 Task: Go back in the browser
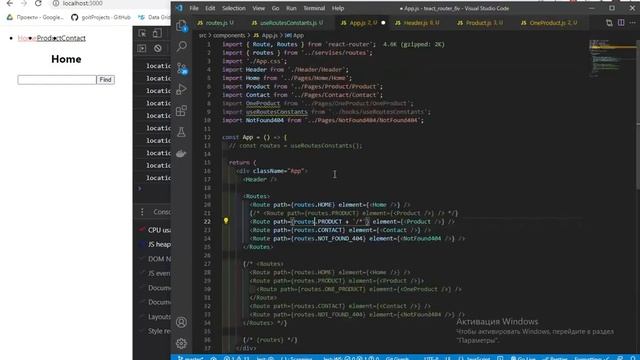click(x=10, y=3)
